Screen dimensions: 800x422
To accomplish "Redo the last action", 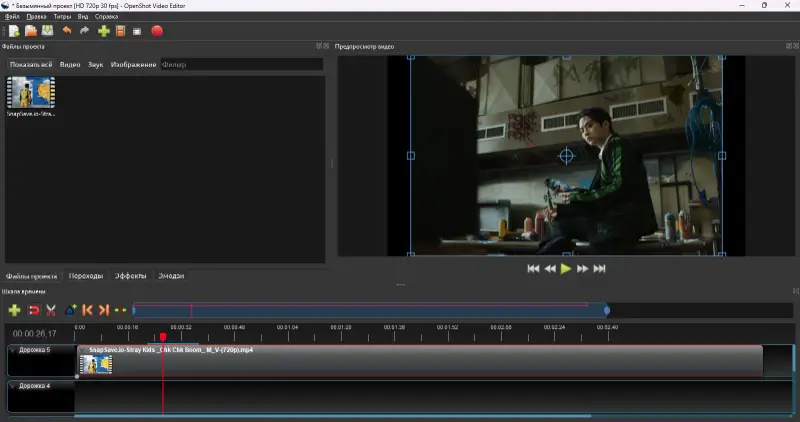I will pos(85,31).
